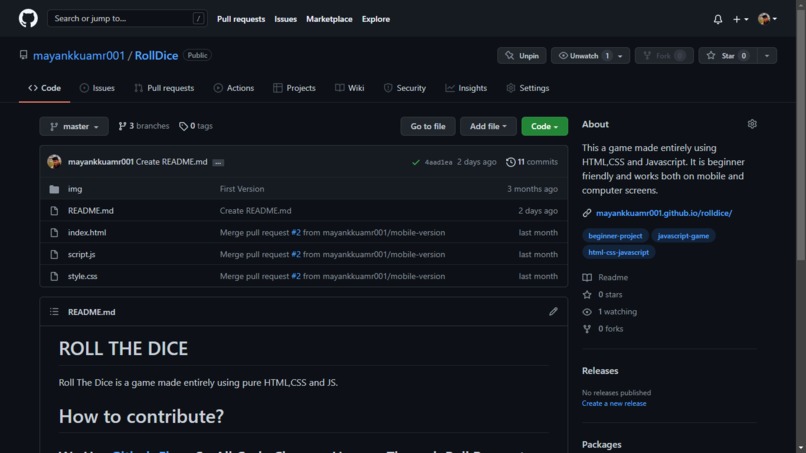Switch to the Settings tab
The width and height of the screenshot is (806, 453).
click(x=527, y=88)
